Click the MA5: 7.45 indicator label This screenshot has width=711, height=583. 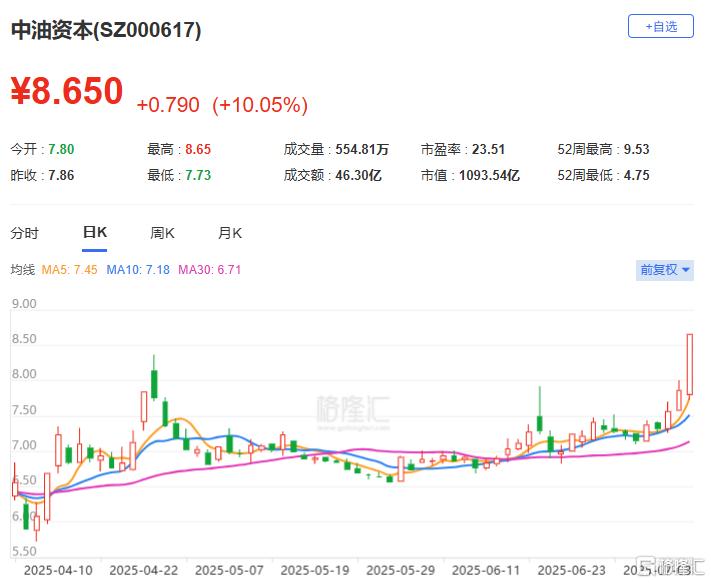point(69,270)
